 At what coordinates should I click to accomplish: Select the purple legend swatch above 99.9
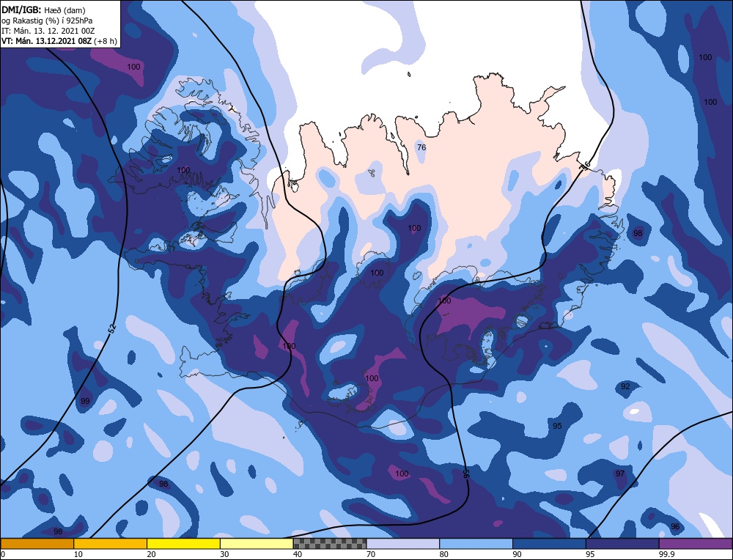click(x=696, y=543)
